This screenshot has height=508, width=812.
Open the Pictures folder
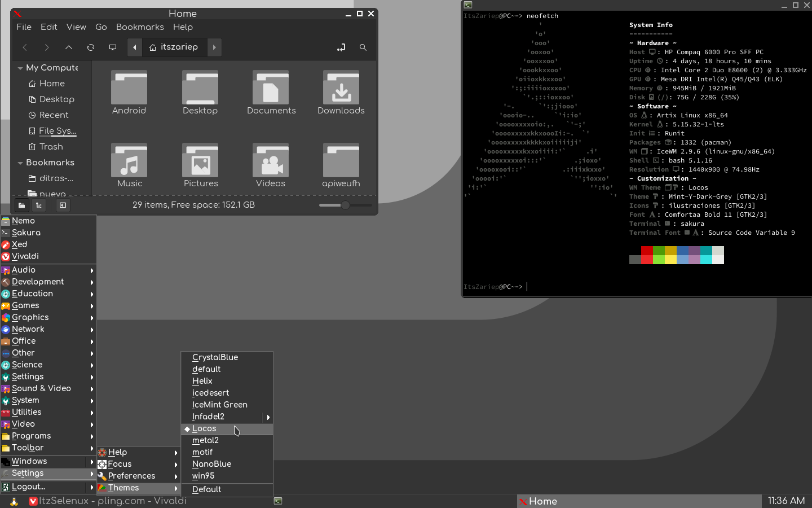[201, 165]
